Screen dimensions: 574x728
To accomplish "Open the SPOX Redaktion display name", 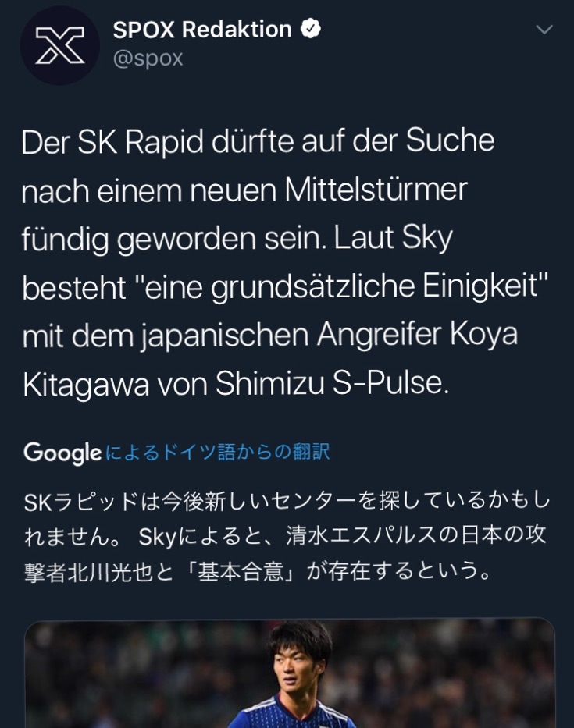I will click(202, 29).
